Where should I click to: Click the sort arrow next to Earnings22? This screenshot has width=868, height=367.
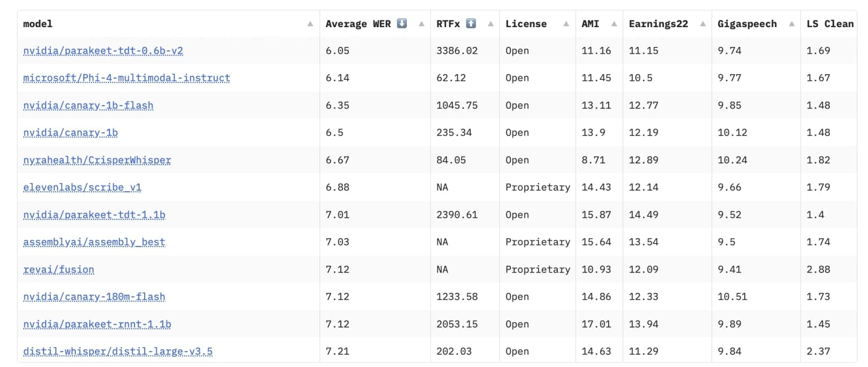(702, 24)
